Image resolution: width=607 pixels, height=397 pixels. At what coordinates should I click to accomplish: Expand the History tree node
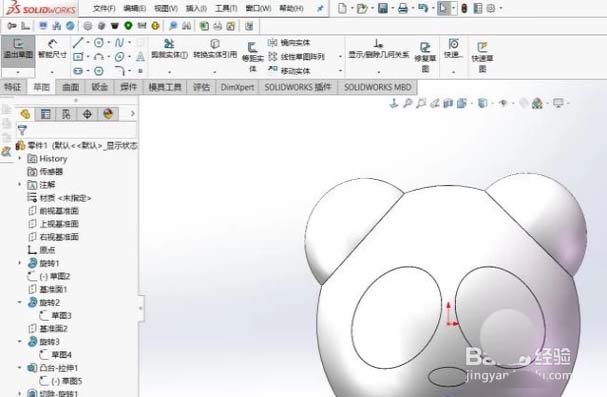coord(20,158)
